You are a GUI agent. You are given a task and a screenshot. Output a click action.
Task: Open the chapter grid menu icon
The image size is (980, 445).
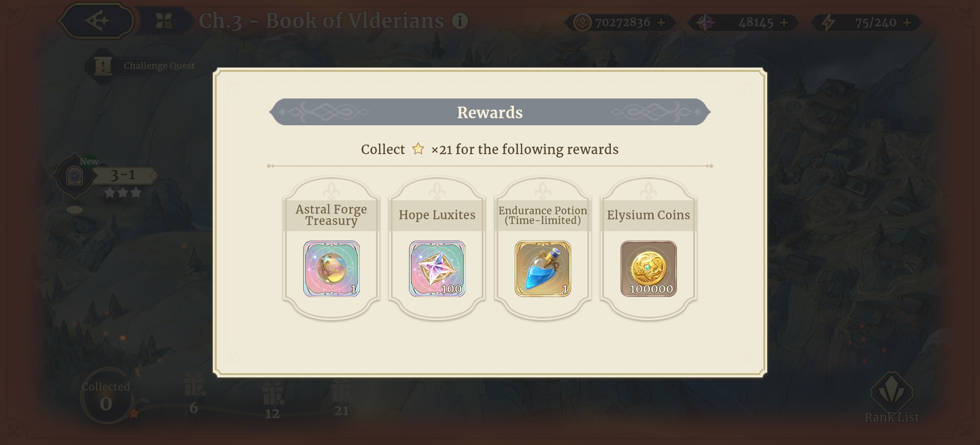click(x=164, y=21)
